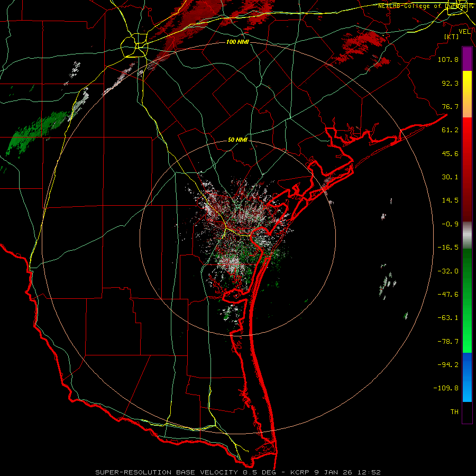Click the 100 NMI range ring label

(x=237, y=42)
